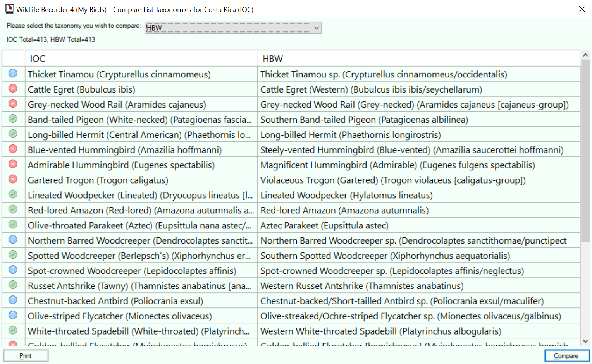Close the Compare List Taxonomies window
Screen dimensions: 592x364
pyautogui.click(x=582, y=9)
